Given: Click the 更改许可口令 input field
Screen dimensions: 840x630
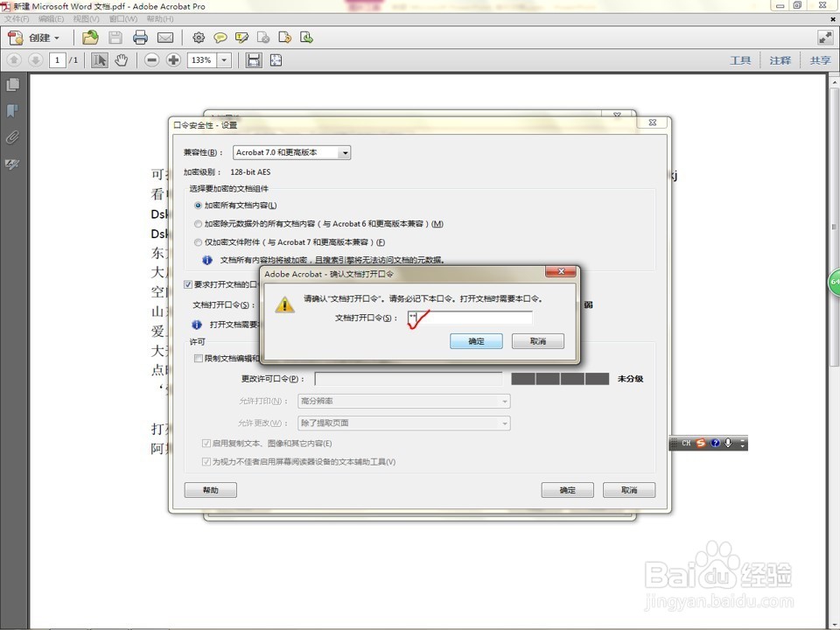Looking at the screenshot, I should click(409, 379).
